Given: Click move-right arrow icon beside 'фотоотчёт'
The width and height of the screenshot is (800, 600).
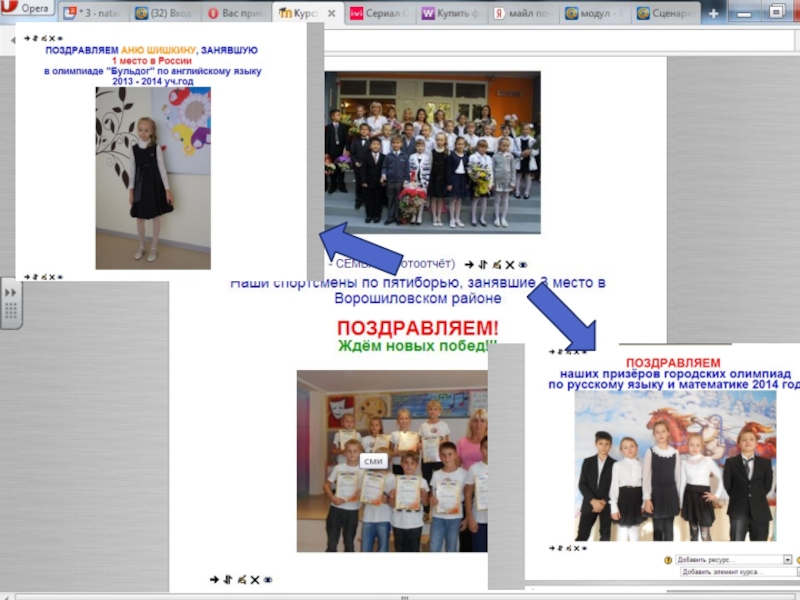Looking at the screenshot, I should pyautogui.click(x=469, y=265).
